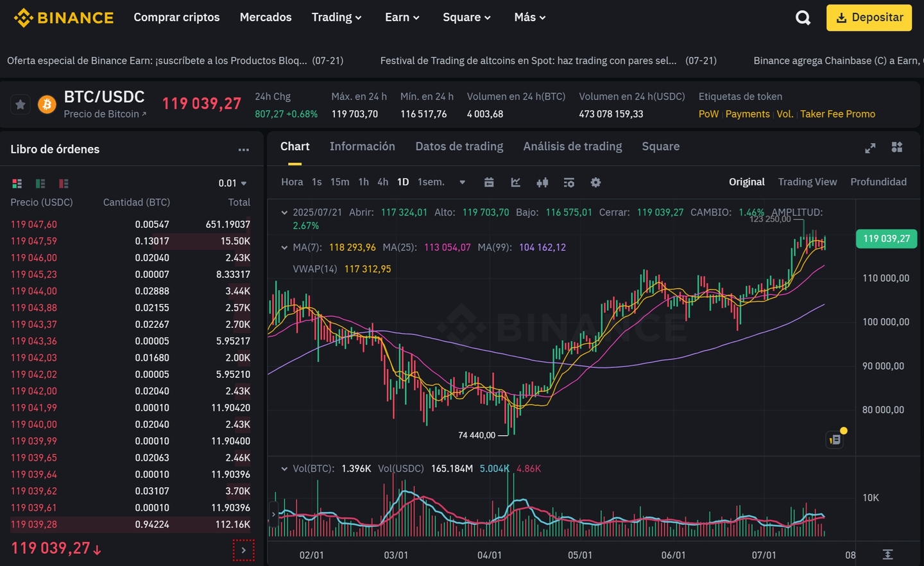Image resolution: width=924 pixels, height=566 pixels.
Task: Click the yellow Depositar button
Action: point(869,17)
